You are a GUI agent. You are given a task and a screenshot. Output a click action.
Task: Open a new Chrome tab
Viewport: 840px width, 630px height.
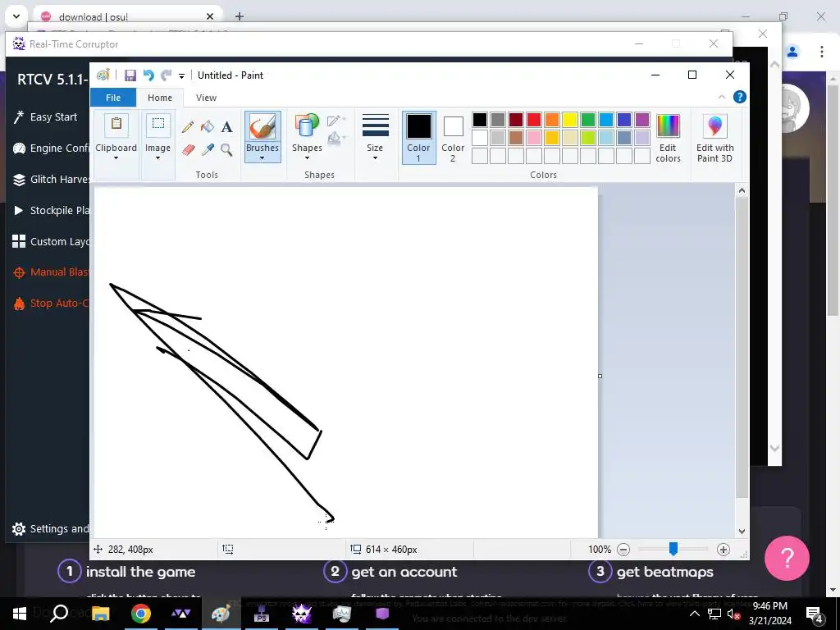(x=240, y=16)
